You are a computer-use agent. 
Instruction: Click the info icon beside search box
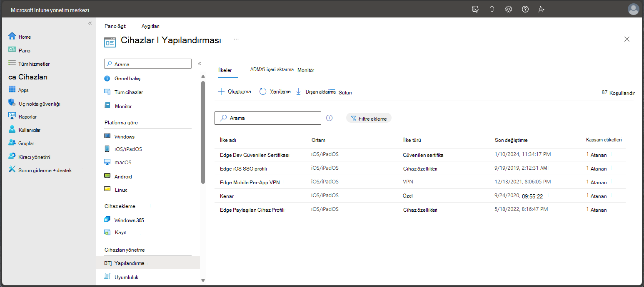329,118
